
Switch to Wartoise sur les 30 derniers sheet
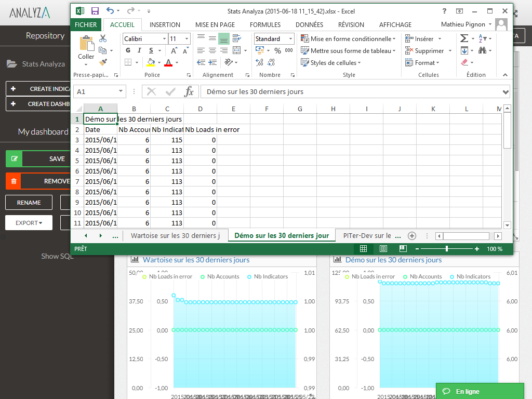pyautogui.click(x=175, y=235)
